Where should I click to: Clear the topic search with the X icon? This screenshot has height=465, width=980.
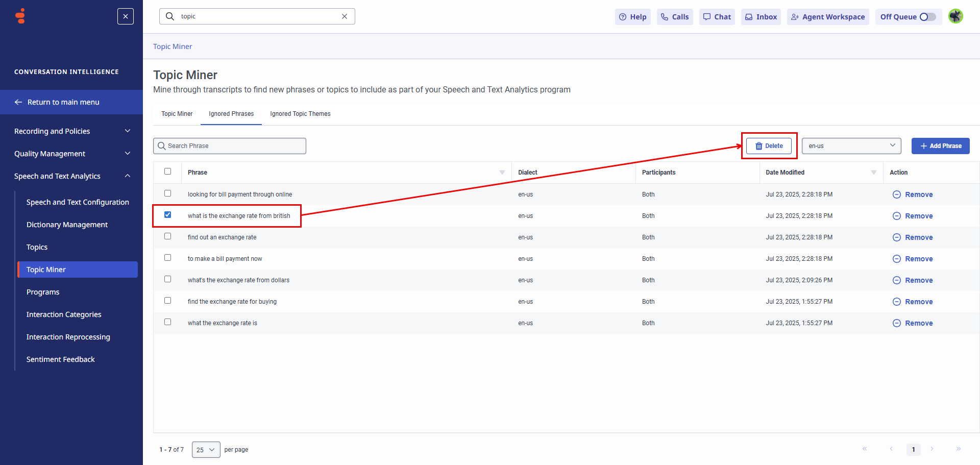coord(345,16)
